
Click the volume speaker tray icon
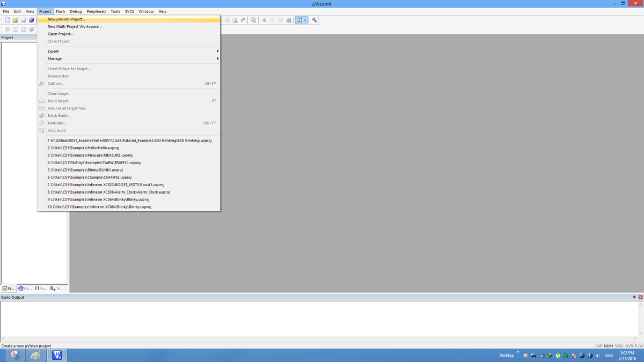tap(598, 356)
